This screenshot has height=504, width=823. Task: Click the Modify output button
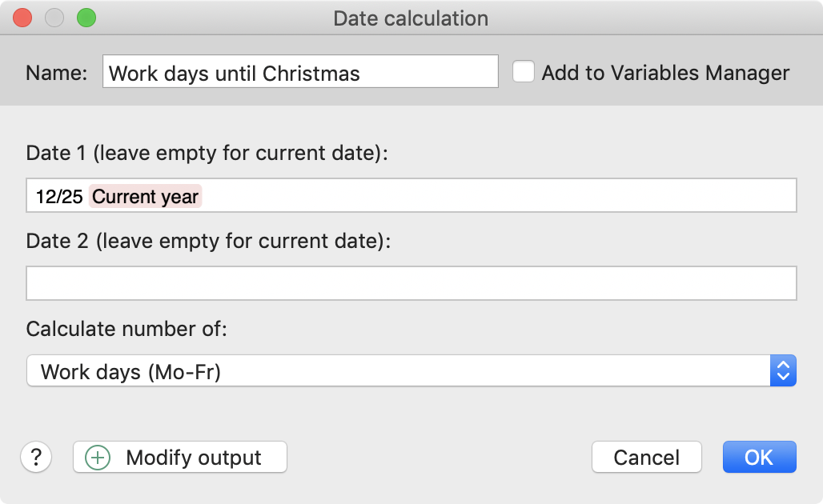coord(180,457)
